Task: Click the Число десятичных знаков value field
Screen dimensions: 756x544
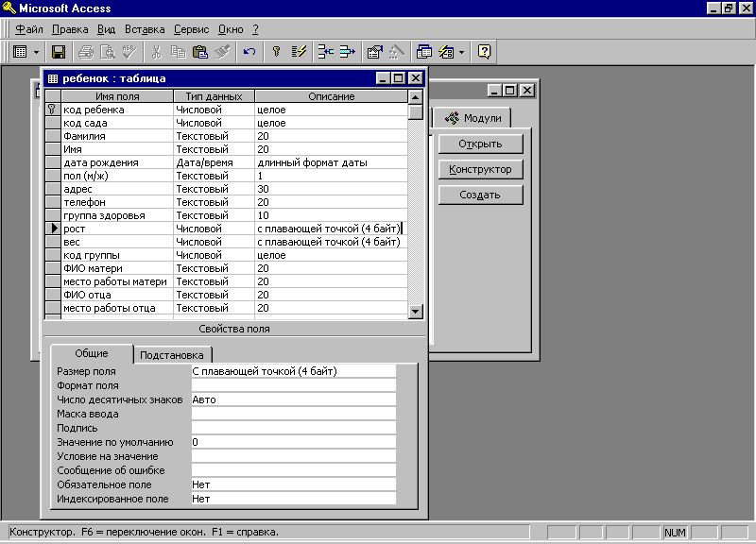Action: [294, 399]
